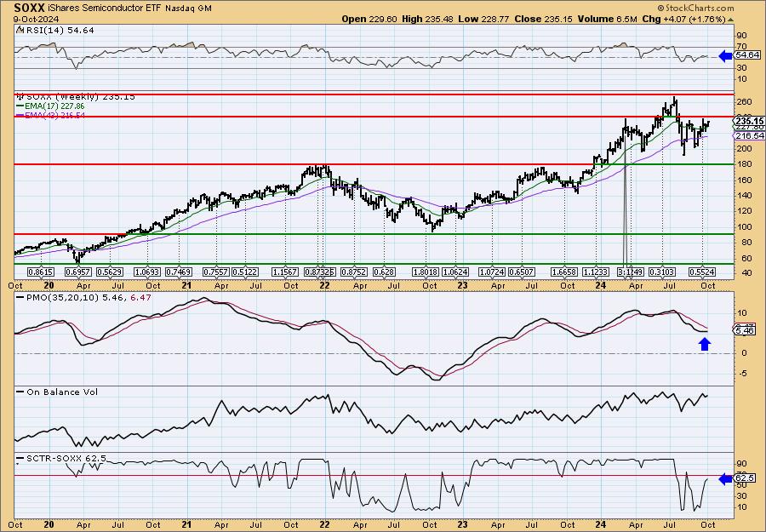The height and width of the screenshot is (532, 766).
Task: Click the purple line marker before EMA(42)
Action: 20,115
